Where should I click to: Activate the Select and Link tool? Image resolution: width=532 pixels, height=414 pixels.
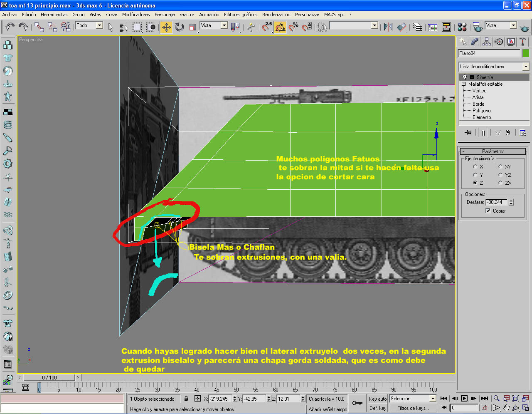point(39,27)
